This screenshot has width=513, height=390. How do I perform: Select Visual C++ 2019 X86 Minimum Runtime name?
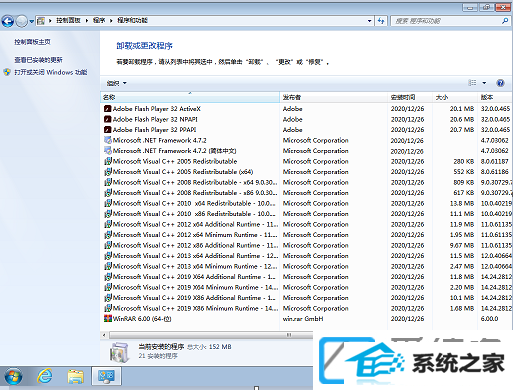(196, 308)
